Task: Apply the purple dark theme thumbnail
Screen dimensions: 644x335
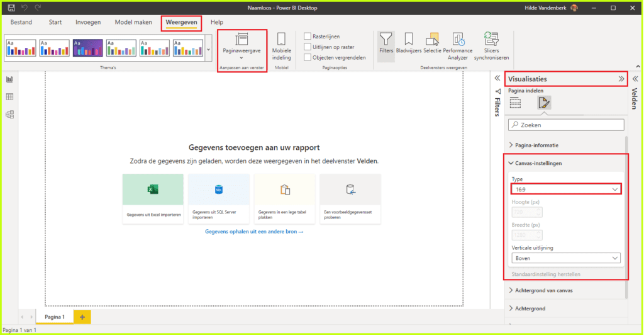Action: pos(87,48)
